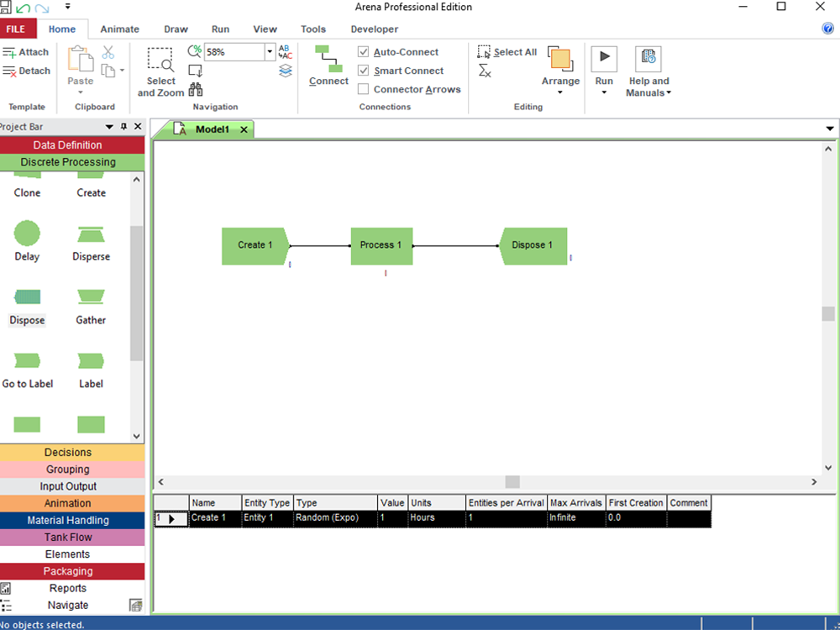Click the model canvas horizontal scrollbar thumb
This screenshot has height=630, width=840.
pos(512,482)
